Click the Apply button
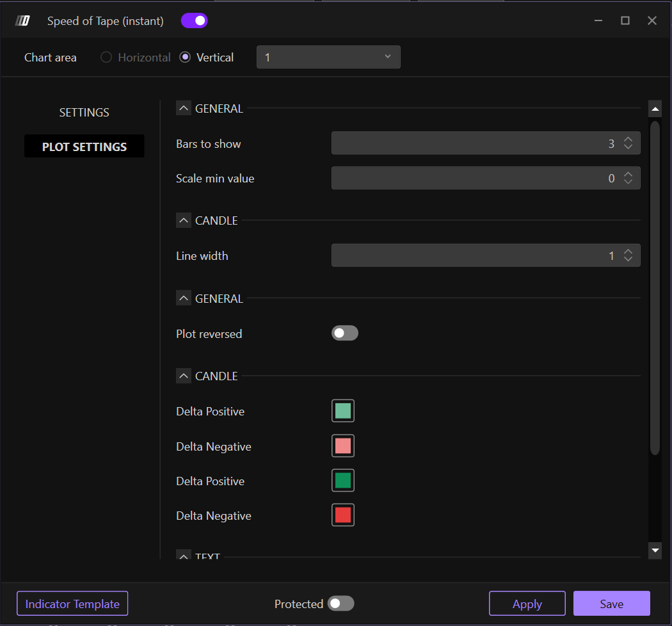 tap(527, 604)
